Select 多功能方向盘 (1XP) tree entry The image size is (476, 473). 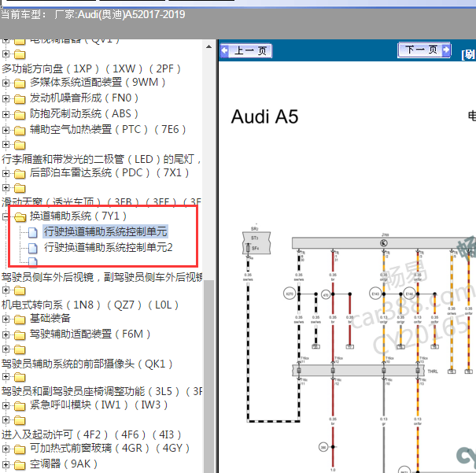pos(91,69)
